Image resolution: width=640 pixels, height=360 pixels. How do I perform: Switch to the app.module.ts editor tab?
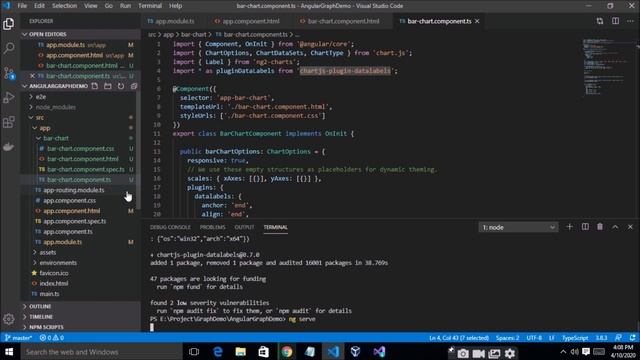pos(174,21)
